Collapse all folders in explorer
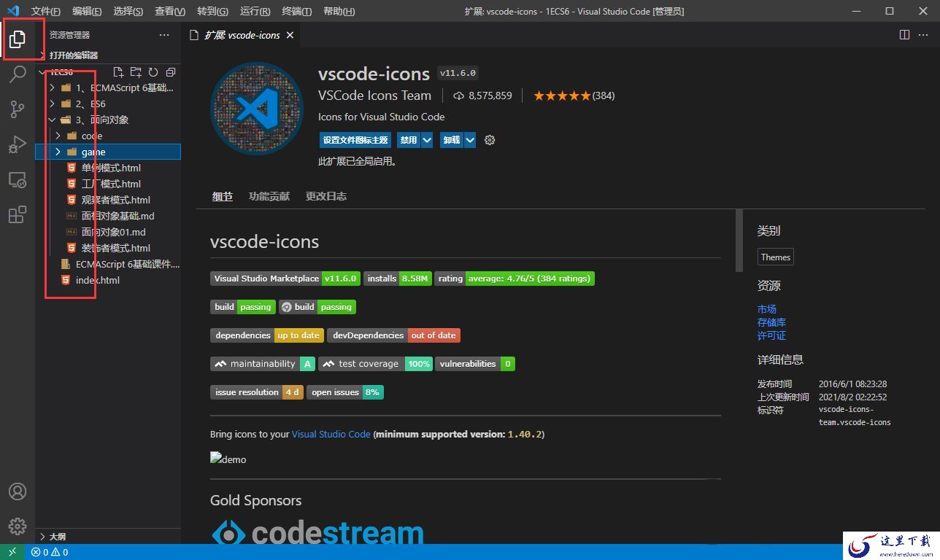The height and width of the screenshot is (560, 940). pyautogui.click(x=171, y=72)
